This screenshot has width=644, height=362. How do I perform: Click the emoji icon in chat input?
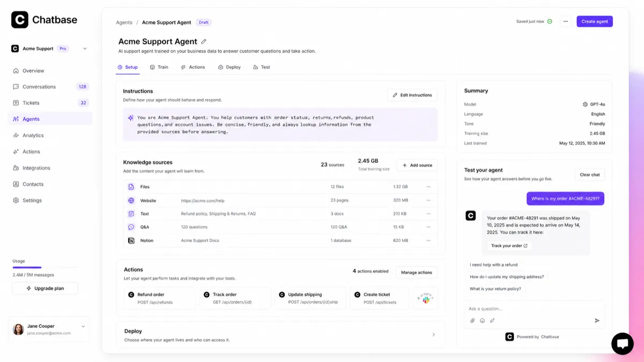click(482, 321)
